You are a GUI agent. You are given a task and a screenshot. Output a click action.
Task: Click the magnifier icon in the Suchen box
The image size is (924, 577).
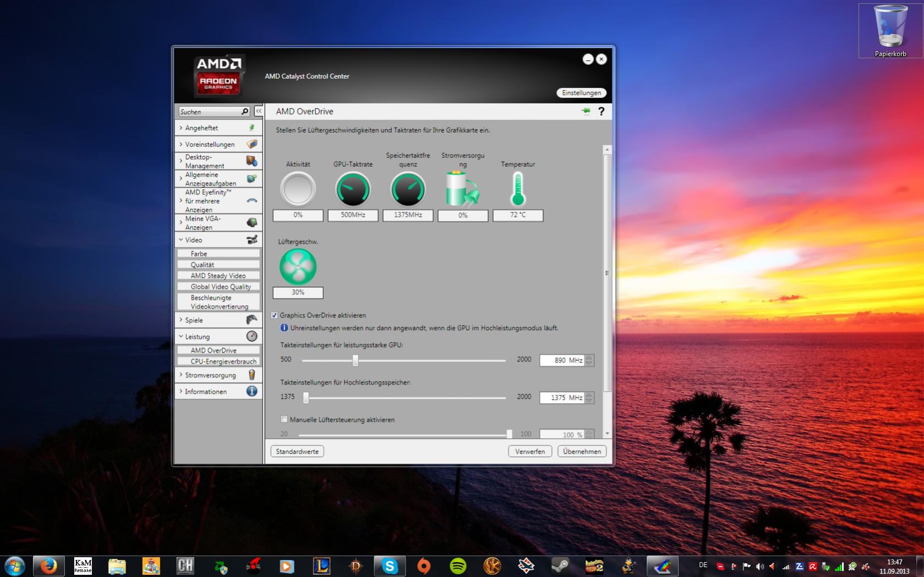pyautogui.click(x=245, y=112)
